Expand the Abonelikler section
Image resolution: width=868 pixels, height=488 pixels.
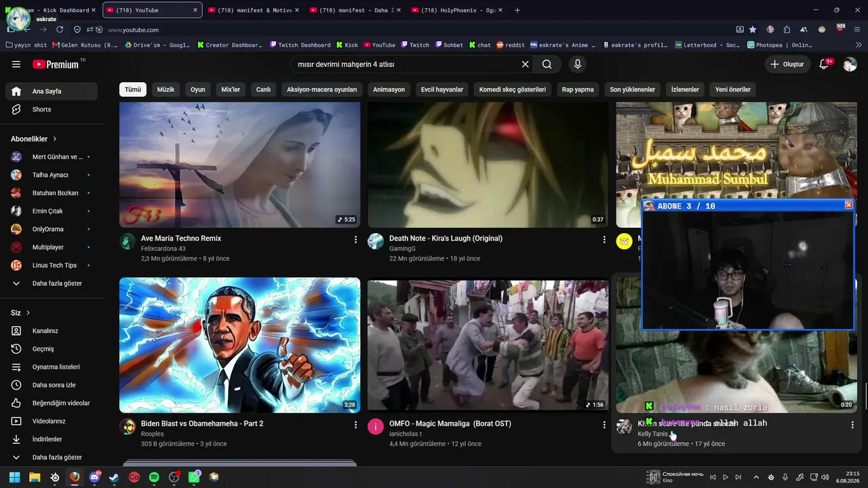pos(34,139)
